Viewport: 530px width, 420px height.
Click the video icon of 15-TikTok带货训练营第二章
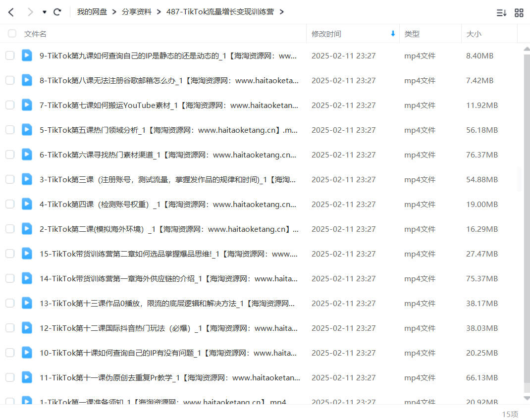pyautogui.click(x=27, y=254)
